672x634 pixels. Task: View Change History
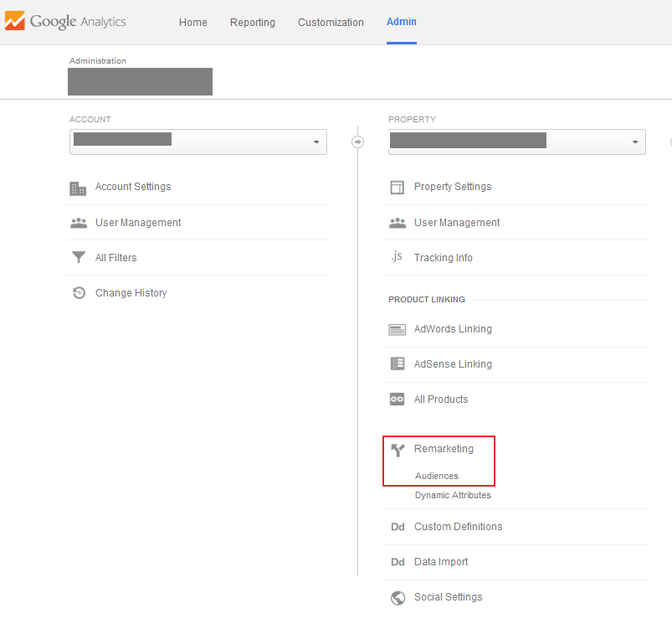pos(131,293)
